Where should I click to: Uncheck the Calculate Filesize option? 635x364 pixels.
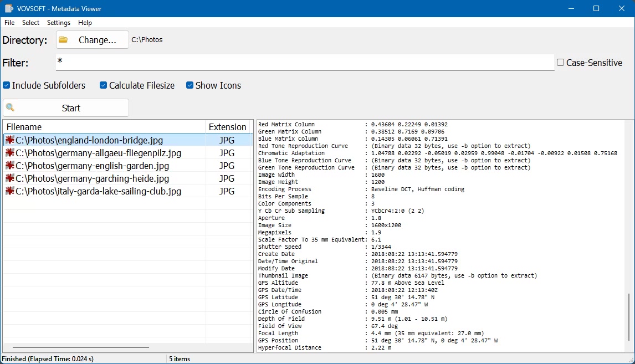coord(104,85)
